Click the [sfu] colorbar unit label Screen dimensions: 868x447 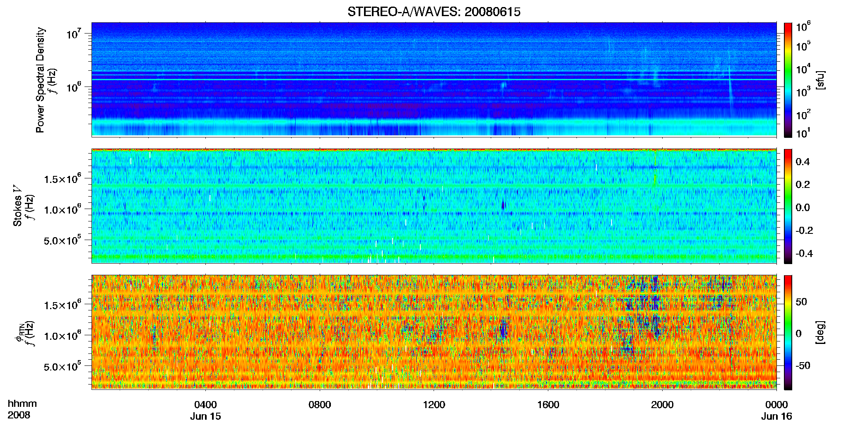820,80
